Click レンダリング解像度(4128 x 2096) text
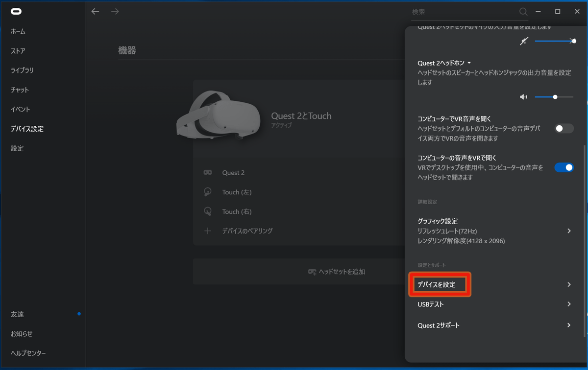Image resolution: width=588 pixels, height=370 pixels. pos(461,241)
